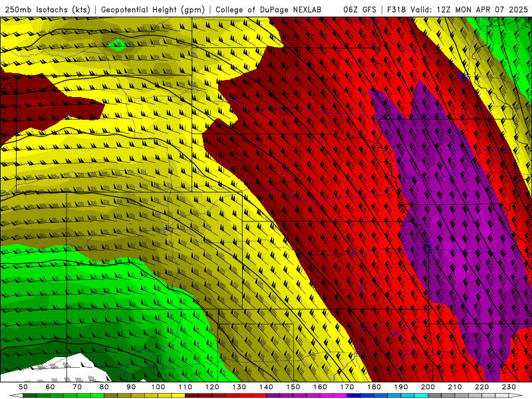Pick the dark gray swatch beginning at 200

pos(435,396)
